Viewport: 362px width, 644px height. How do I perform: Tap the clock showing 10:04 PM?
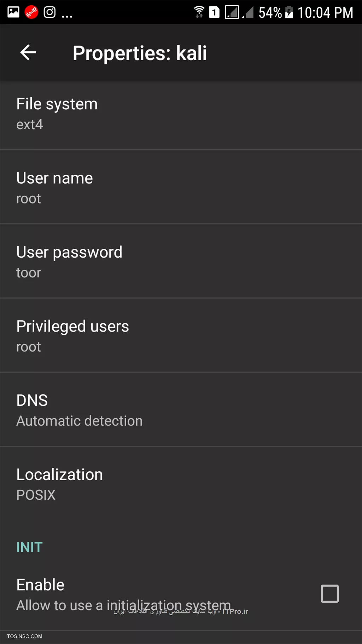click(325, 13)
